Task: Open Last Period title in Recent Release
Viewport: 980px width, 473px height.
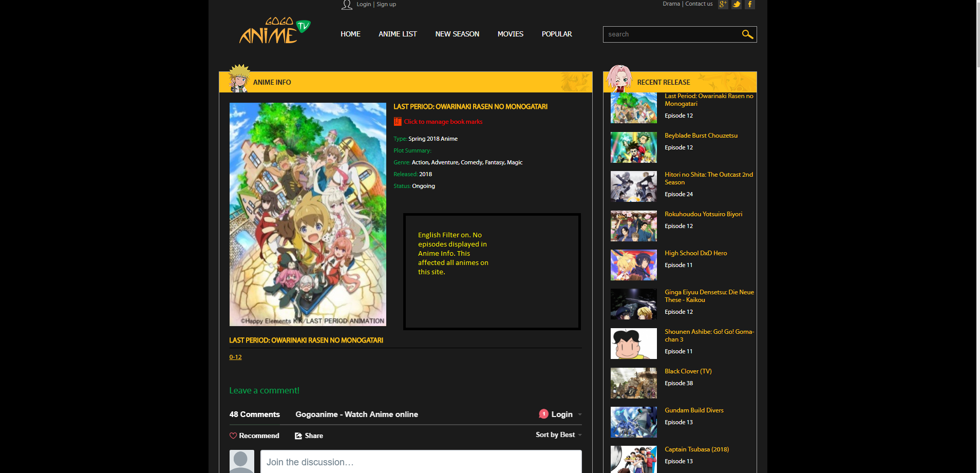Action: 709,100
